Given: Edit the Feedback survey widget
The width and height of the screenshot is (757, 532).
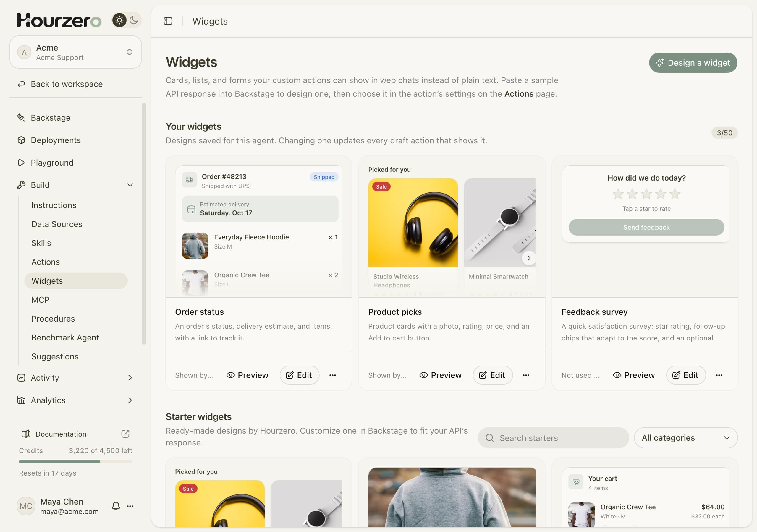Looking at the screenshot, I should (x=686, y=375).
